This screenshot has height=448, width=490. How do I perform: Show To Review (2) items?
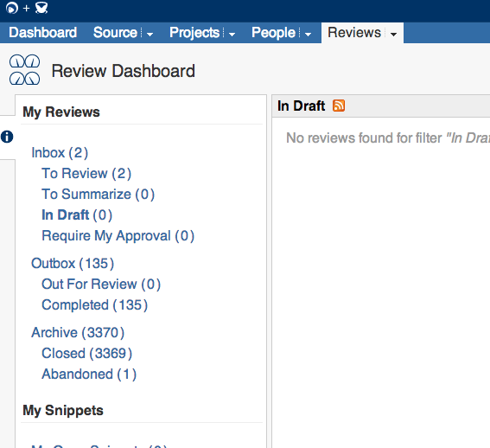(x=86, y=173)
